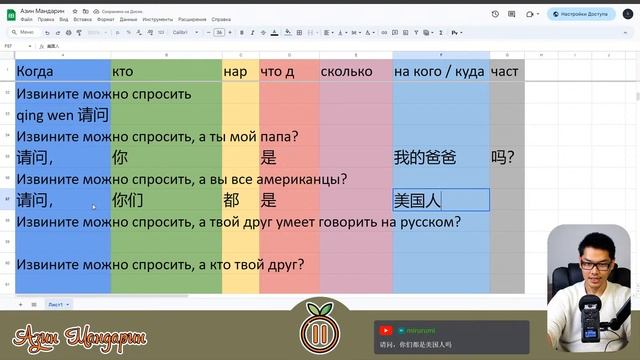
Task: Open the Справка menu
Action: (221, 20)
